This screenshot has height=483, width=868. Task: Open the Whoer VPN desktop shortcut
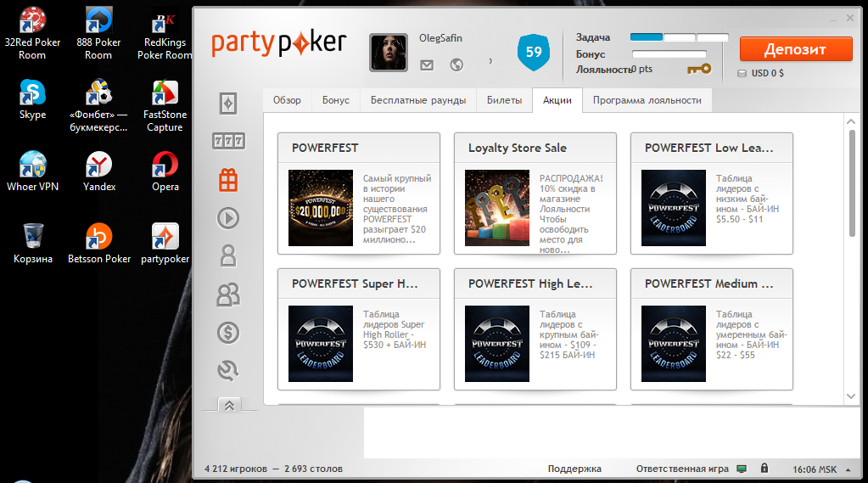pyautogui.click(x=32, y=171)
